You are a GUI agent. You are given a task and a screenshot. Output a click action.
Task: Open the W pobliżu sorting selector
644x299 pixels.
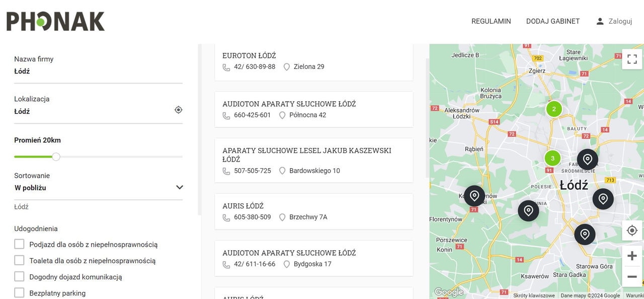[98, 188]
